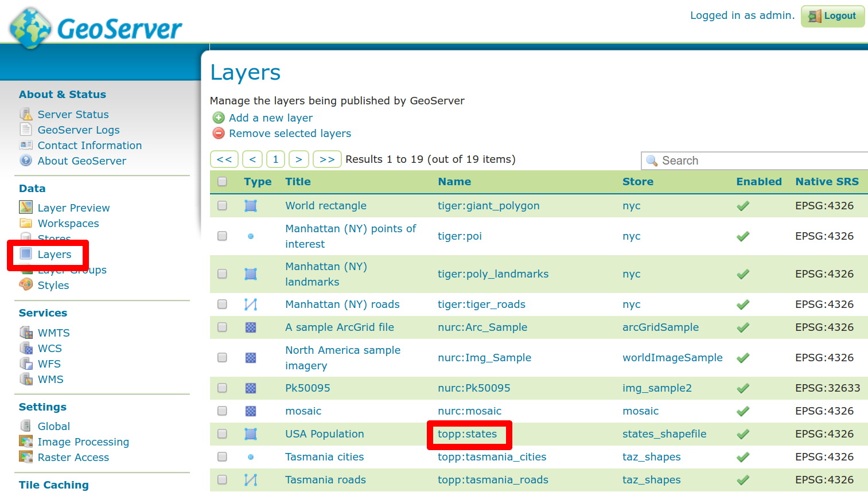This screenshot has height=496, width=868.
Task: Select the mosaic layer checkbox
Action: [222, 411]
